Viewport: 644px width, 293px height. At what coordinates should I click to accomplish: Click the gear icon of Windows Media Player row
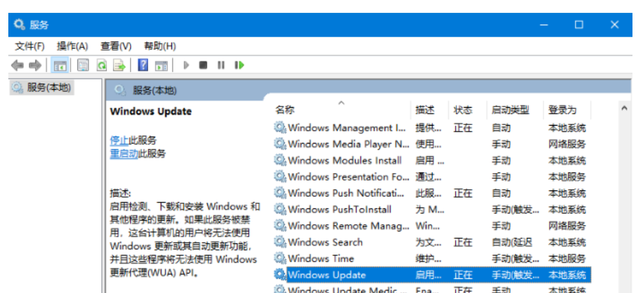280,144
